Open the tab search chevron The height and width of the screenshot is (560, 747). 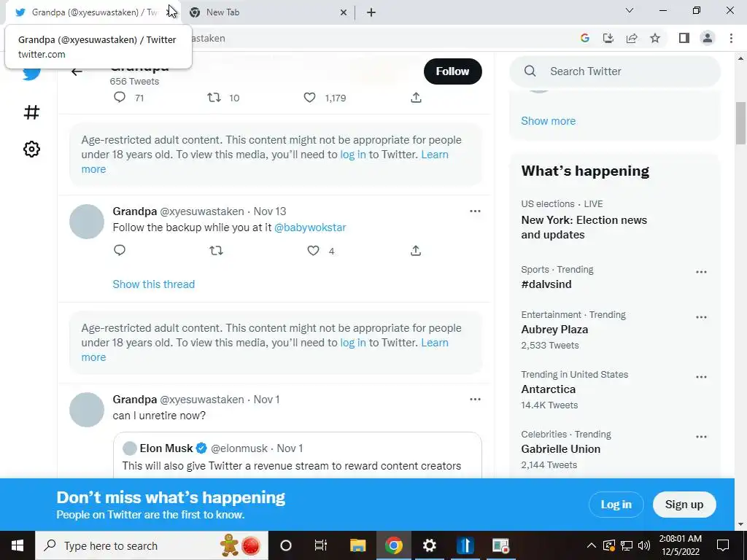[630, 10]
